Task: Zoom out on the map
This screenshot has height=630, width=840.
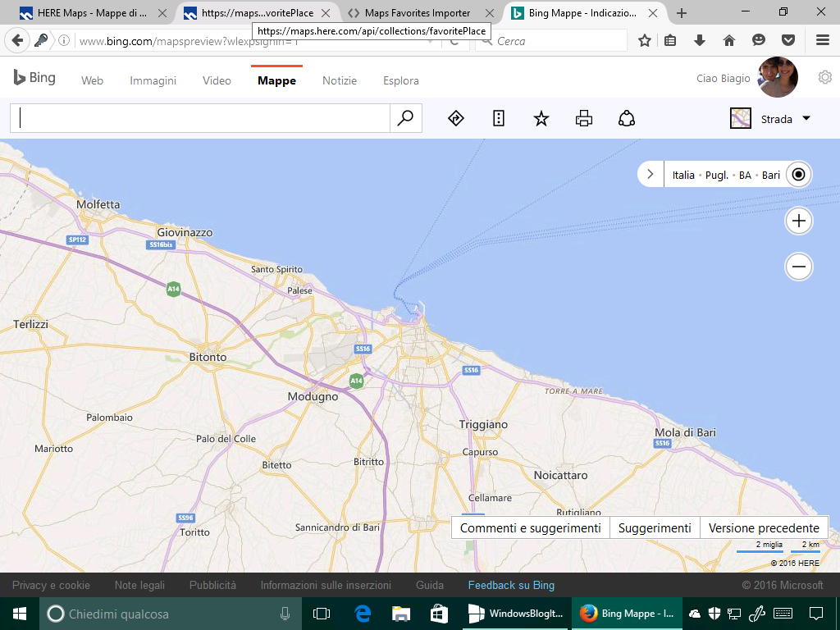Action: (x=799, y=267)
